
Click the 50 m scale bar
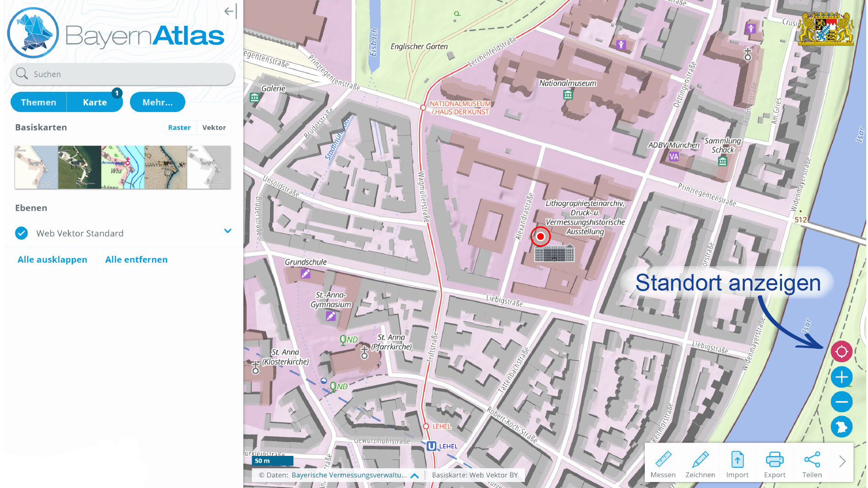[x=273, y=460]
